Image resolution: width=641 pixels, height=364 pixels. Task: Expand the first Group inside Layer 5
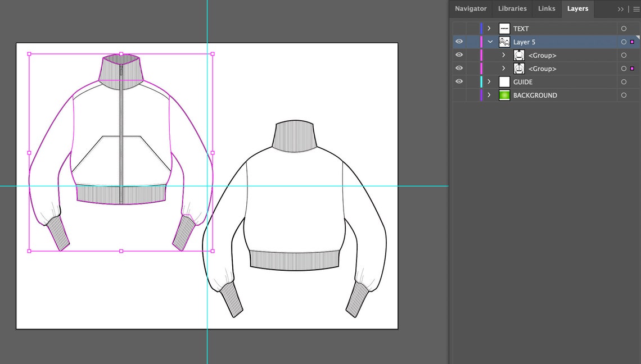(x=503, y=55)
